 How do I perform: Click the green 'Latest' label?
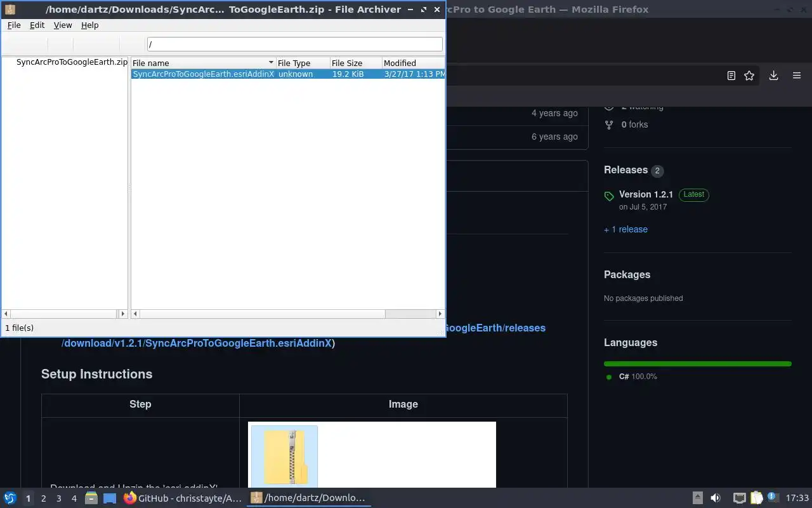coord(693,194)
